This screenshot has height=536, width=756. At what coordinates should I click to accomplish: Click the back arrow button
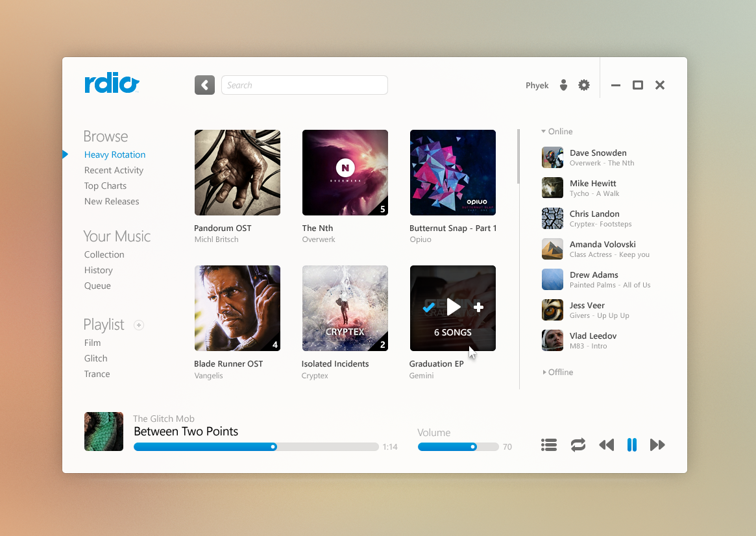[204, 85]
